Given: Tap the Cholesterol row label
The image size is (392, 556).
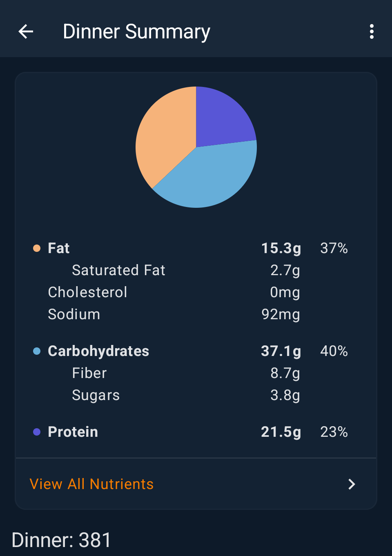Looking at the screenshot, I should click(87, 292).
